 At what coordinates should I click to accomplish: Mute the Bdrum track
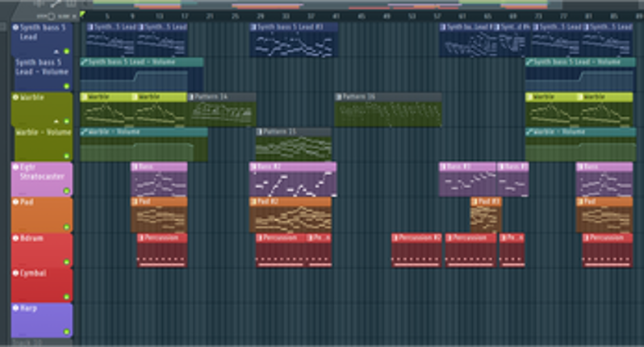point(66,262)
